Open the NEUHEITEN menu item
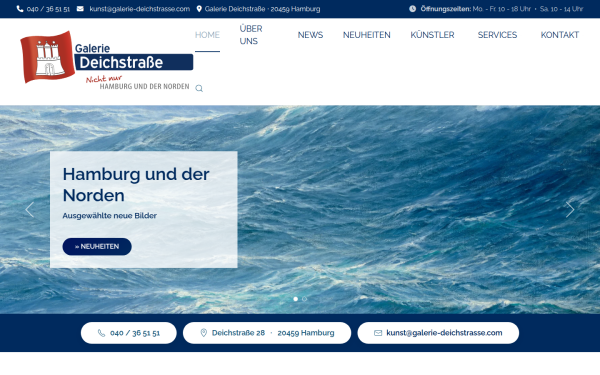The width and height of the screenshot is (600, 375). [367, 35]
